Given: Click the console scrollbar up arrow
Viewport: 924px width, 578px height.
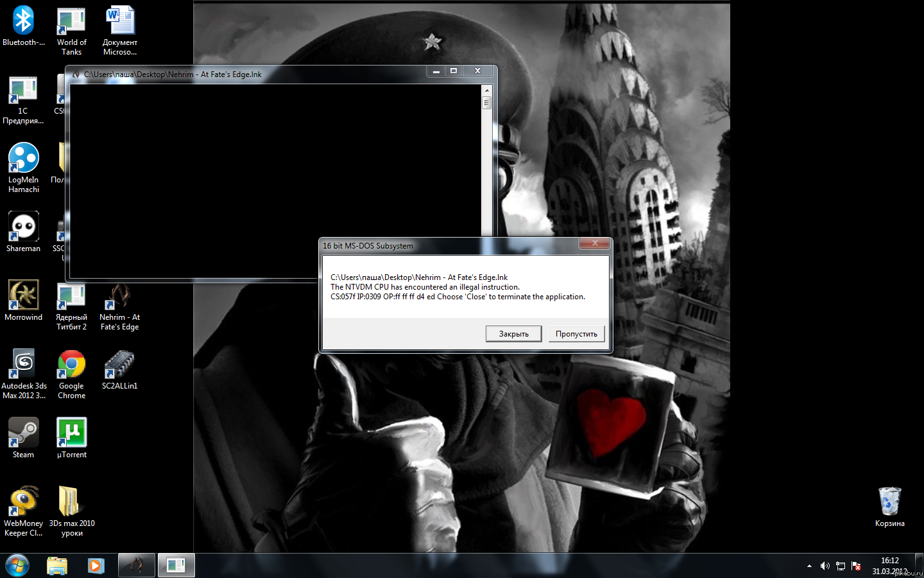Looking at the screenshot, I should (487, 91).
